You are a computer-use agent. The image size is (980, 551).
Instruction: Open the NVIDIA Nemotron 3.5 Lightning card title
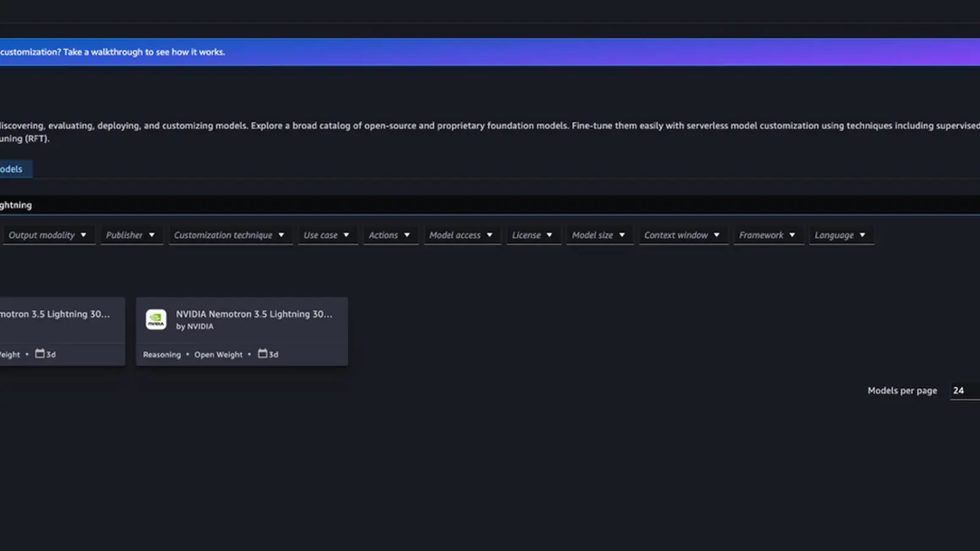[x=254, y=314]
